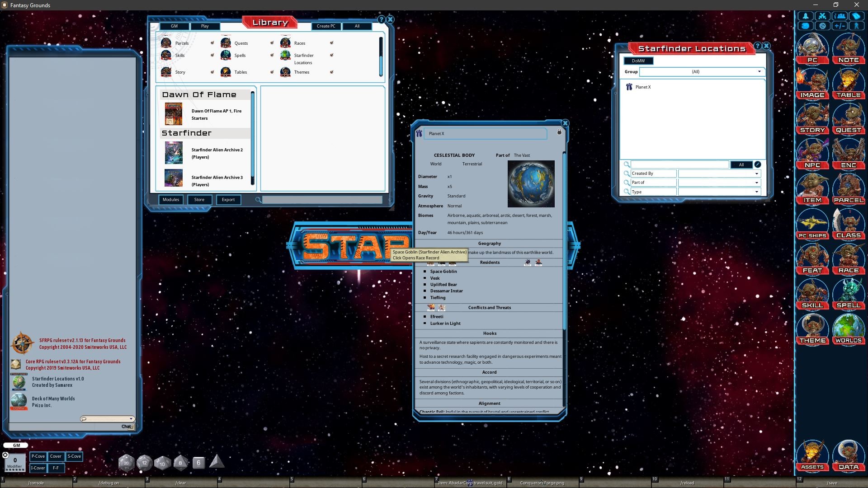Viewport: 868px width, 488px height.
Task: Toggle the Themes module checkbox
Action: [332, 72]
